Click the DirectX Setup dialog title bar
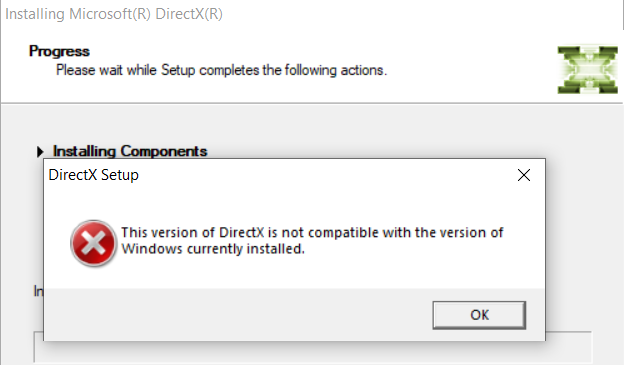Screen dimensions: 624x365 click(279, 175)
